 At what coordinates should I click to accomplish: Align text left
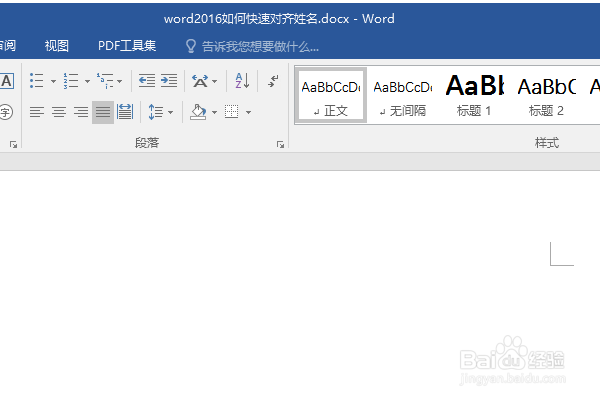point(37,112)
